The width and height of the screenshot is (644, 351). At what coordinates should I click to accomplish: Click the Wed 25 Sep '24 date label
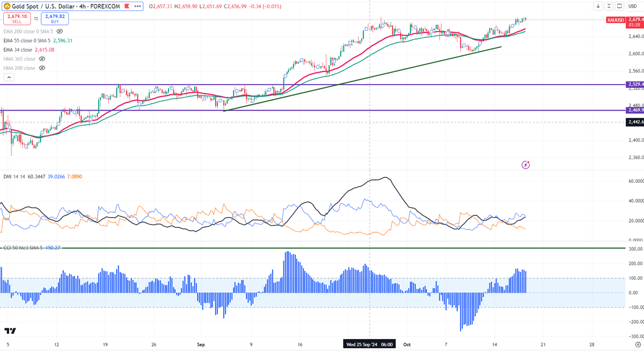tap(370, 344)
